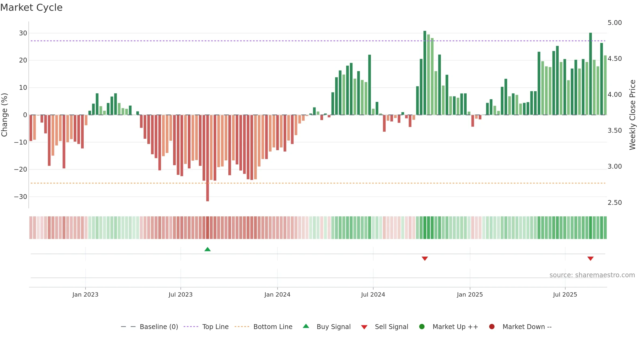Viewport: 644px width, 362px height.
Task: Click the Jan 2023 x-axis label
Action: 85,295
